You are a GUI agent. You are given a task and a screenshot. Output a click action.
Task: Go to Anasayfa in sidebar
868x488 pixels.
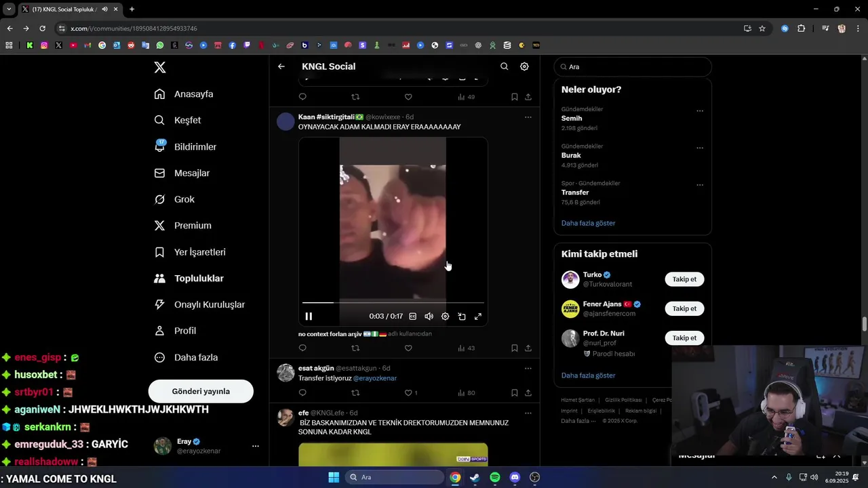(184, 94)
